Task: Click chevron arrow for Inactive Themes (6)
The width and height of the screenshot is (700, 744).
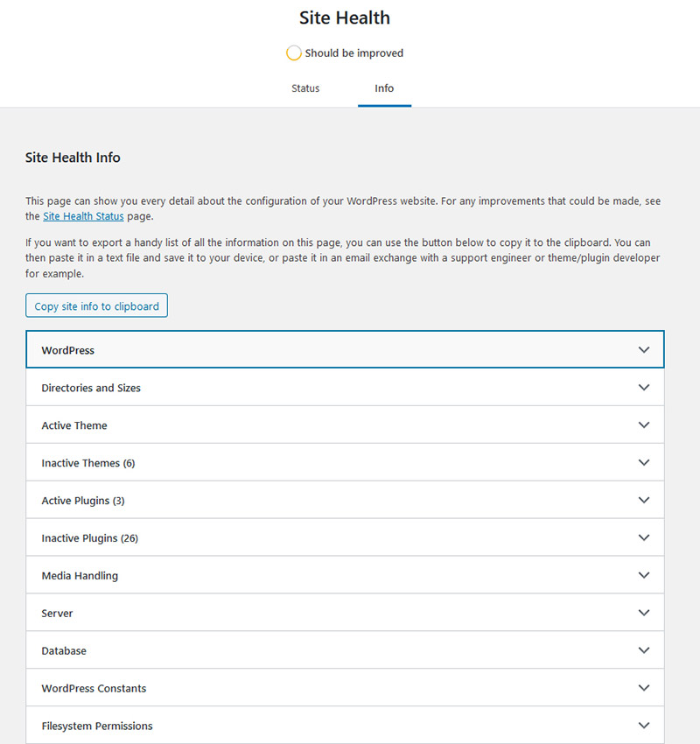Action: point(644,462)
